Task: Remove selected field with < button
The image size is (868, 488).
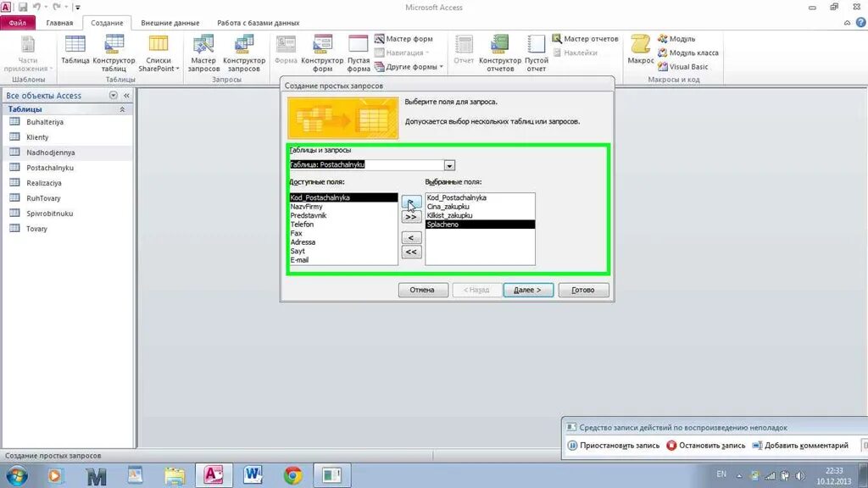Action: click(x=411, y=238)
